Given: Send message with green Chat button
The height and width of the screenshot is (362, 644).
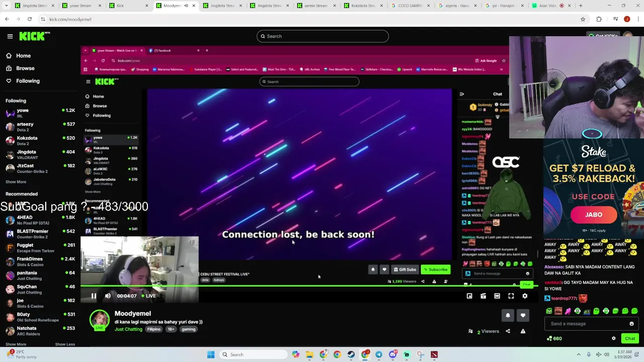Looking at the screenshot, I should [630, 339].
